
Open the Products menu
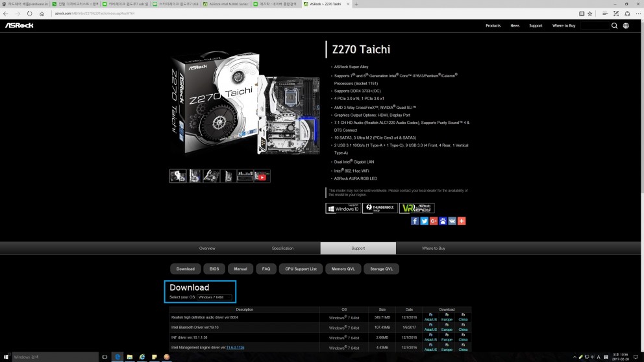tap(493, 25)
